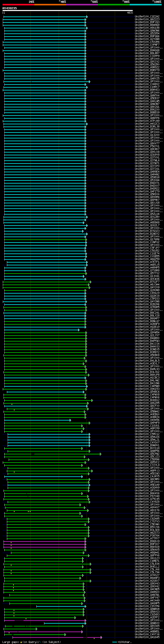Image resolution: width=164 pixels, height=644 pixels.
Task: Select label UniRef100_A2EPF2
Action: (147, 618)
